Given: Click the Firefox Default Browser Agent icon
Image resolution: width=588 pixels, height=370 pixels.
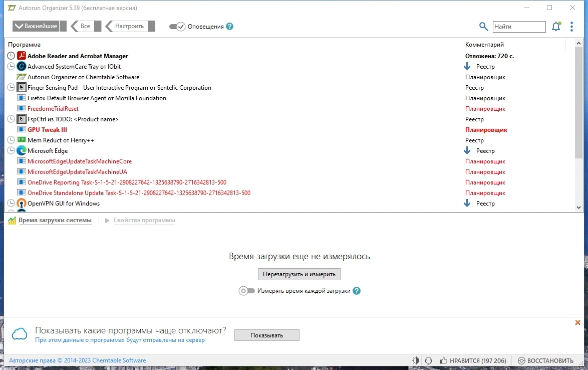Looking at the screenshot, I should 22,98.
